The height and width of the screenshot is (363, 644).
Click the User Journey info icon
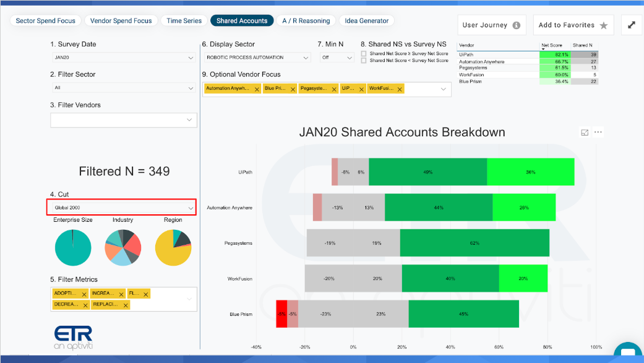point(517,25)
